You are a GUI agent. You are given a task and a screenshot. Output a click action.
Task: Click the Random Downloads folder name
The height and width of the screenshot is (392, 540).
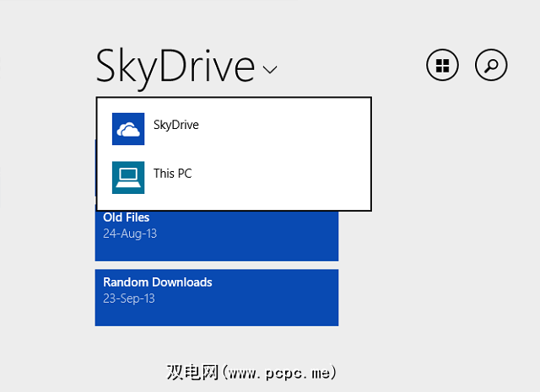click(x=158, y=282)
